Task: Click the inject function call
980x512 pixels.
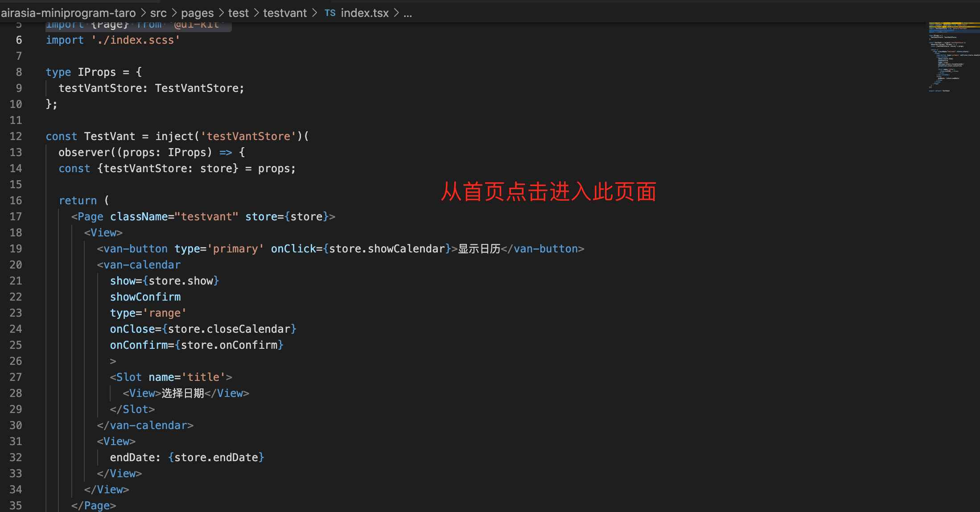Action: (x=174, y=136)
